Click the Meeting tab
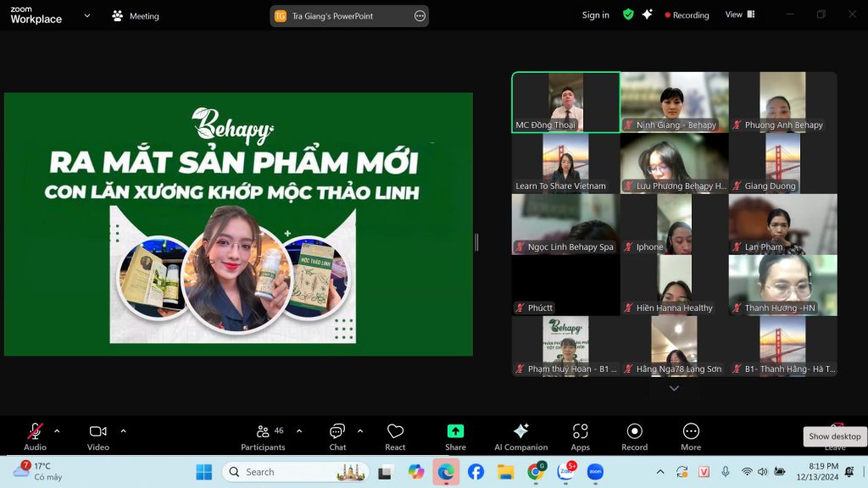Viewport: 868px width, 488px height. point(136,16)
